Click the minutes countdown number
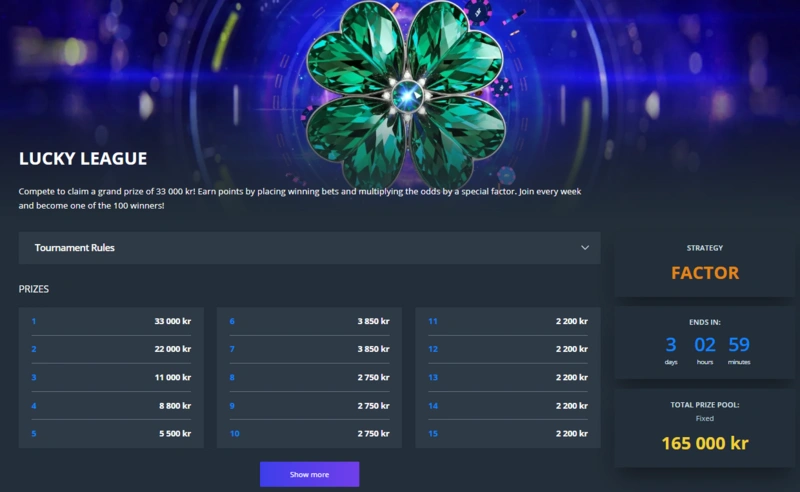 coord(739,345)
